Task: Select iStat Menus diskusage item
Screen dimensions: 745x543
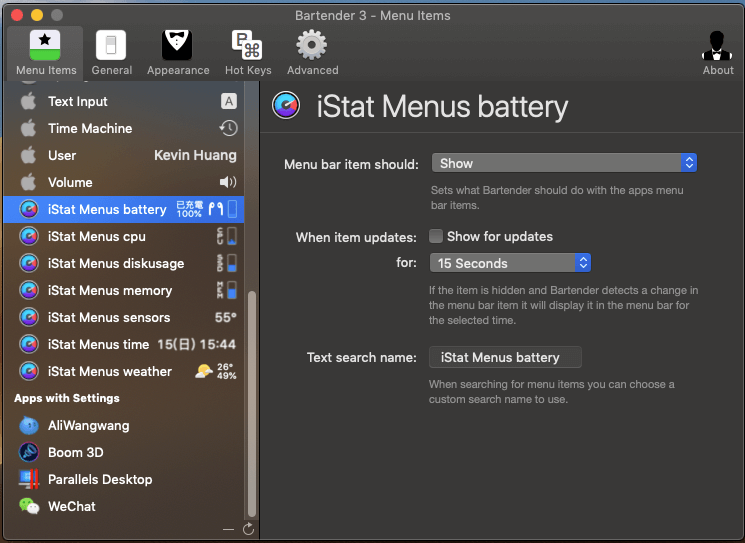Action: point(124,263)
